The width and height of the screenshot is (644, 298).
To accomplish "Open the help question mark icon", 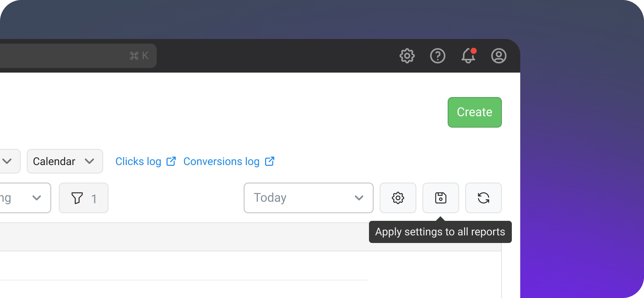I will point(438,56).
